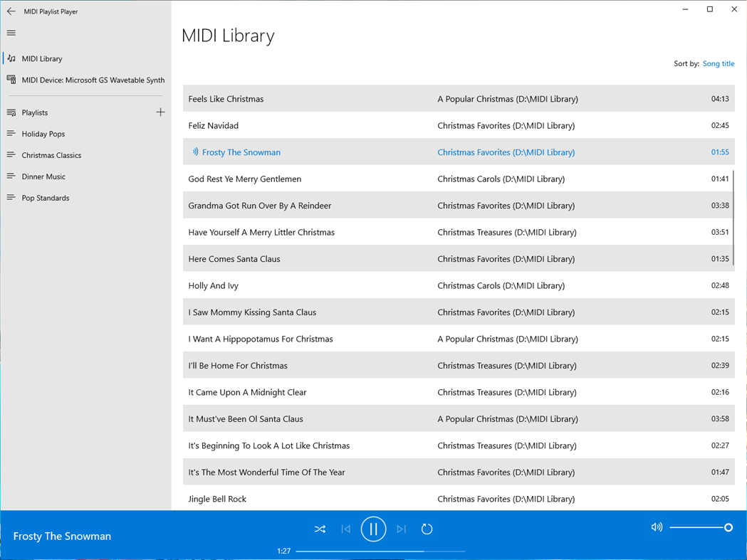Enable repeat mode

[x=427, y=529]
